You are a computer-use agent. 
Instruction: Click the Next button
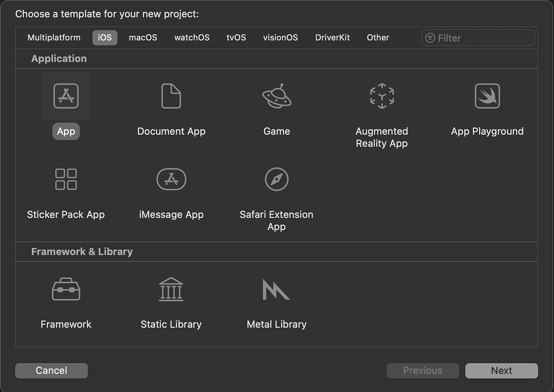pos(501,370)
